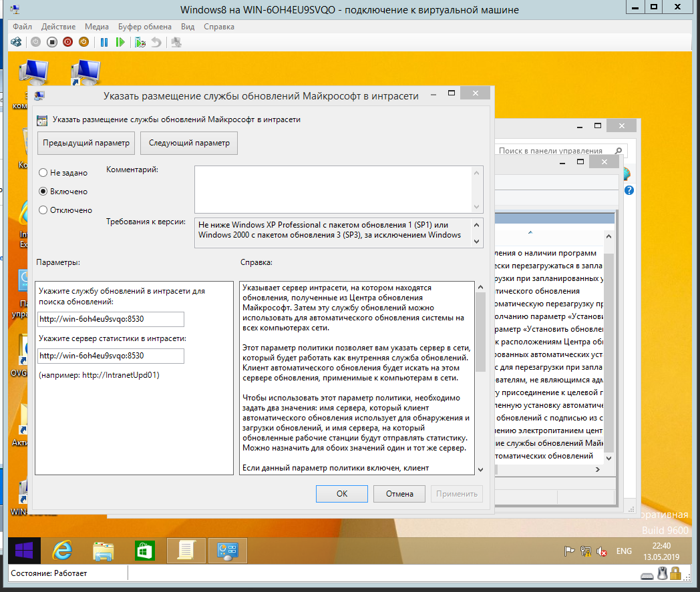Click the example text http://IntranetUpd01

point(119,375)
